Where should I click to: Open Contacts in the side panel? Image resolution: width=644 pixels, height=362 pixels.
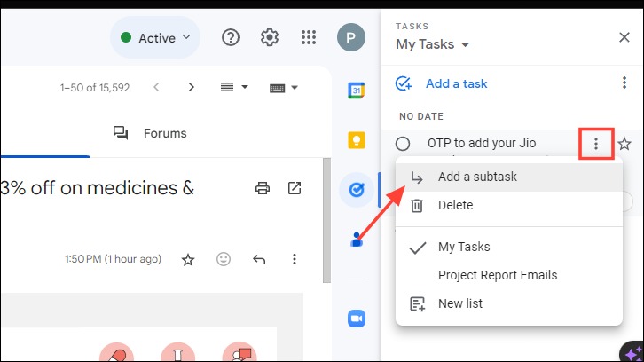[357, 240]
